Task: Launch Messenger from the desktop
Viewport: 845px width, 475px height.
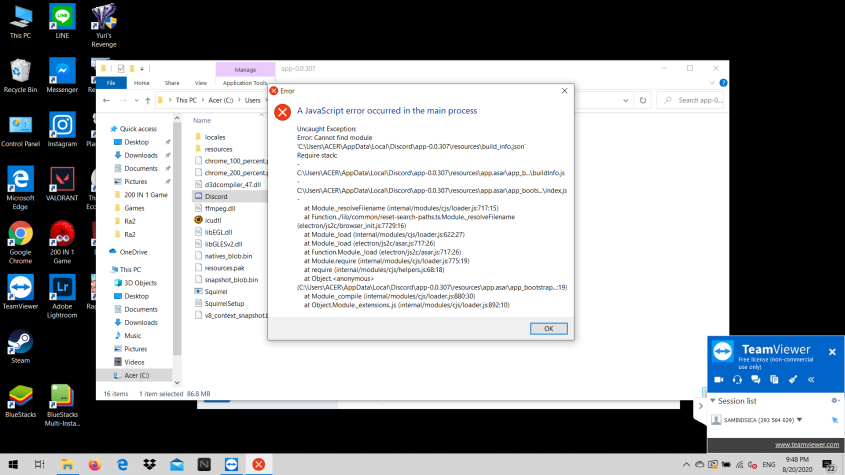Action: click(62, 75)
